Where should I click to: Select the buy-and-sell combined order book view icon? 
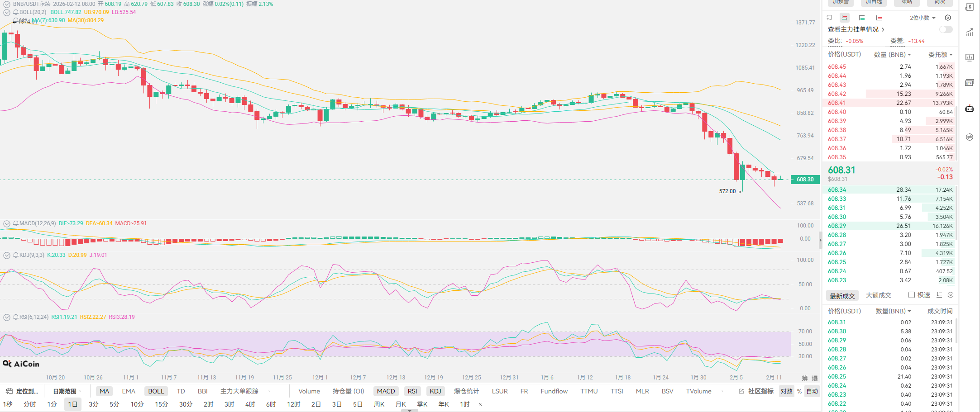(844, 18)
